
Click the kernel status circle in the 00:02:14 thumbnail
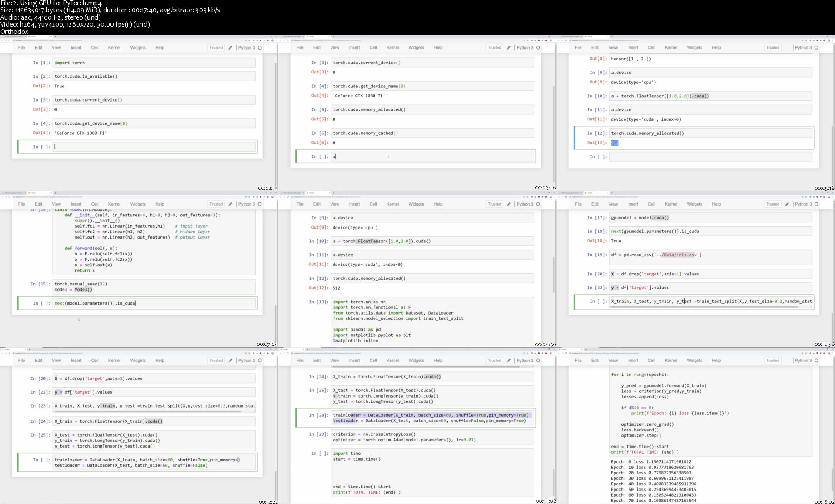tap(260, 48)
